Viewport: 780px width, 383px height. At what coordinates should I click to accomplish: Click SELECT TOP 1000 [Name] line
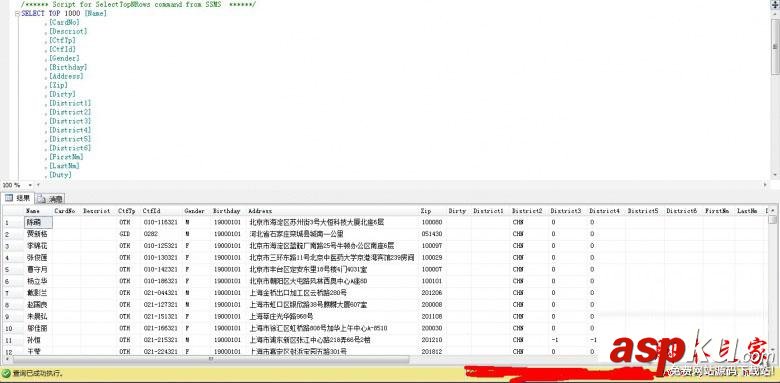pyautogui.click(x=64, y=13)
